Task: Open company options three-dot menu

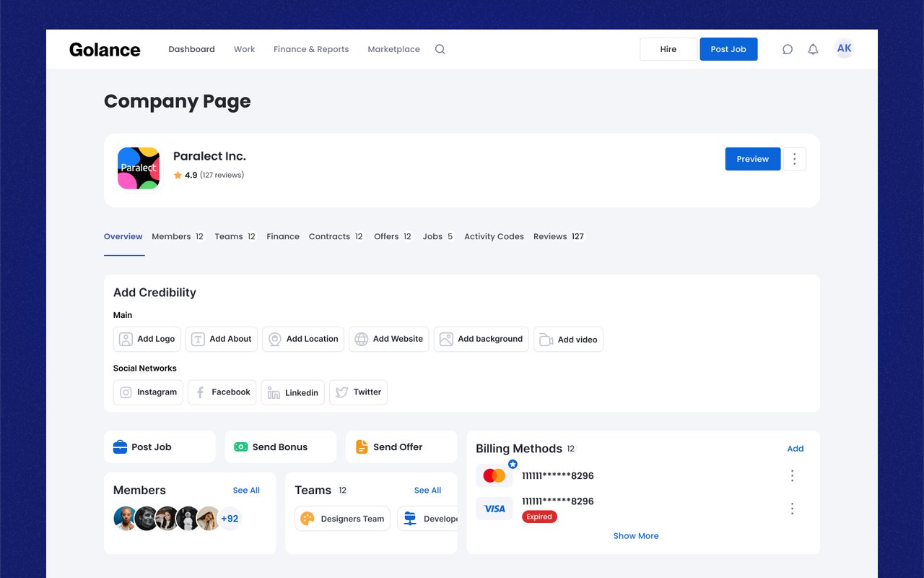Action: [794, 159]
